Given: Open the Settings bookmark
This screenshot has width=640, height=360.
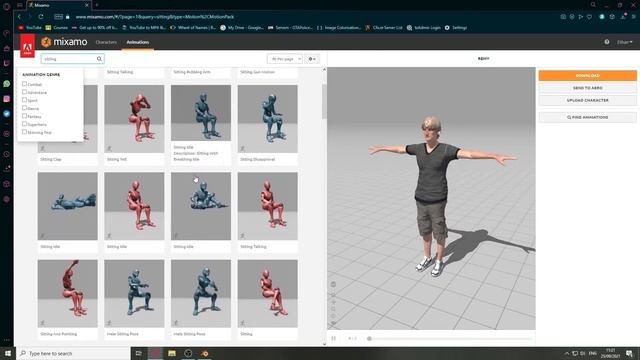Looking at the screenshot, I should 456,28.
